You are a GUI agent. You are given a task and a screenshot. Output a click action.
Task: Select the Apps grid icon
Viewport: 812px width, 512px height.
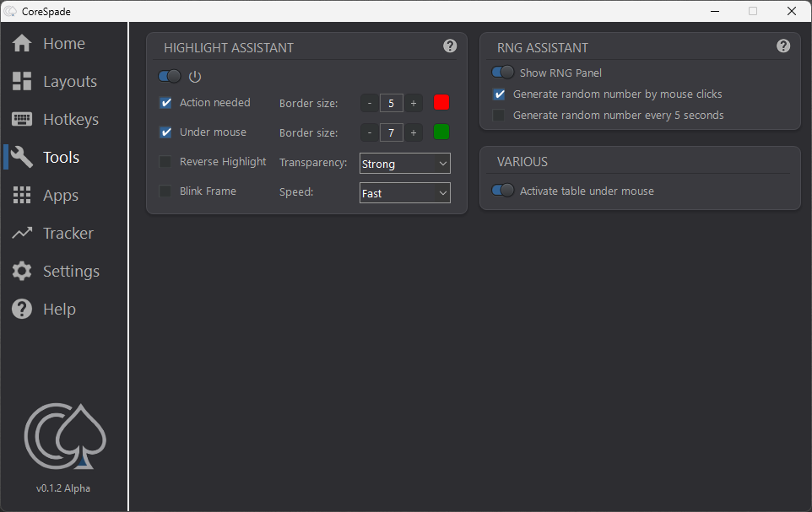click(x=22, y=195)
